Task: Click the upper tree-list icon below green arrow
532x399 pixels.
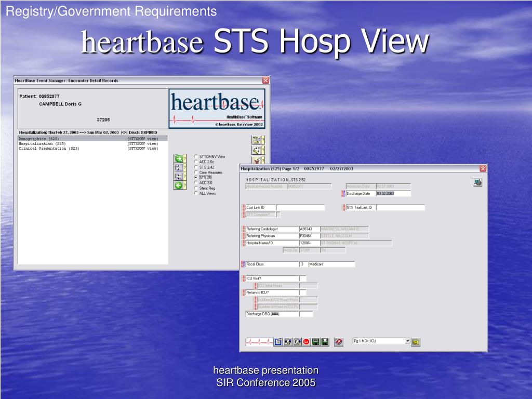Action: pyautogui.click(x=179, y=167)
